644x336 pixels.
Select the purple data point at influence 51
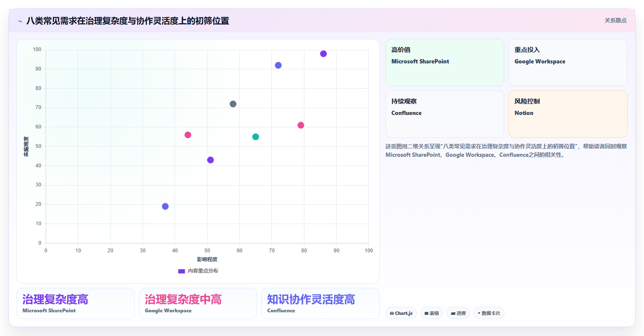click(210, 160)
